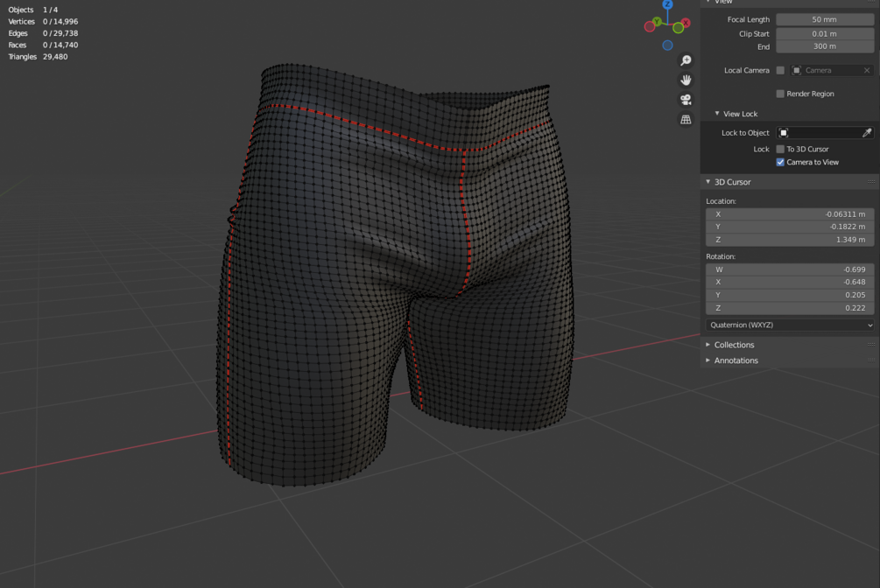Viewport: 880px width, 588px height.
Task: Enable the Local Camera checkbox
Action: click(x=780, y=70)
